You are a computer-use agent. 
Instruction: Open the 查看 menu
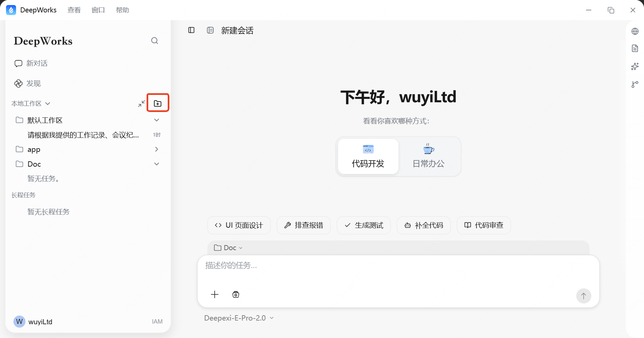74,10
